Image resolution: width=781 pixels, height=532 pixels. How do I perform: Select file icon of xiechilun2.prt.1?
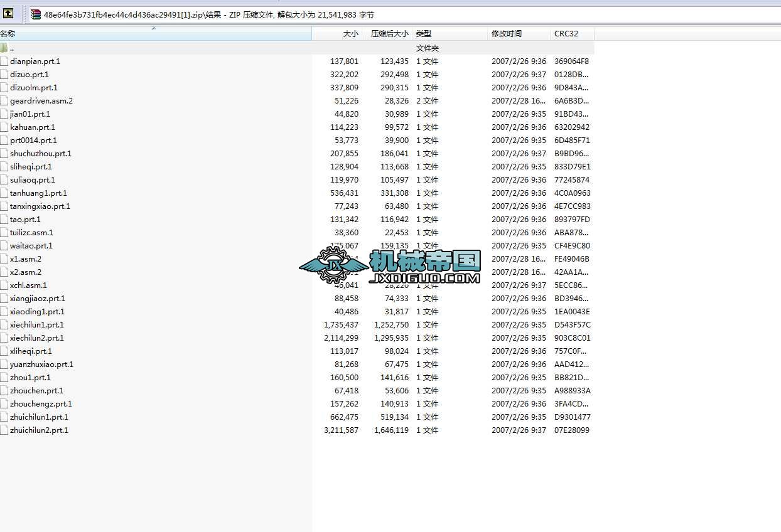click(4, 338)
